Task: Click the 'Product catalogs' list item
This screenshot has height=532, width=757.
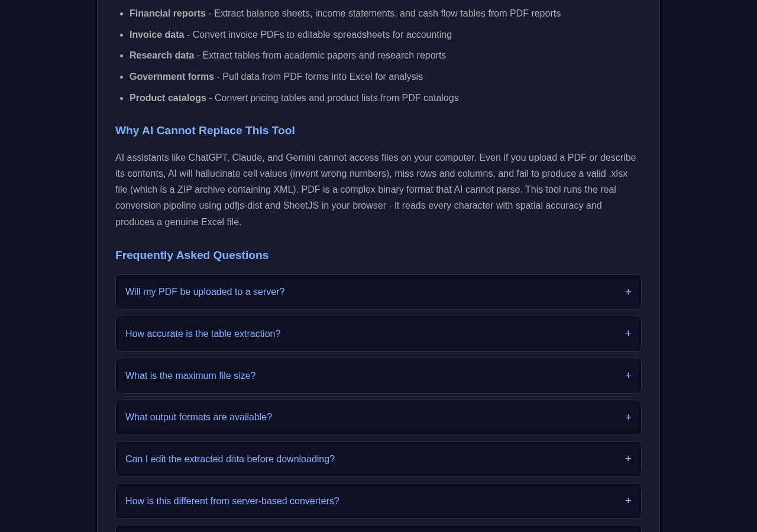Action: (294, 98)
